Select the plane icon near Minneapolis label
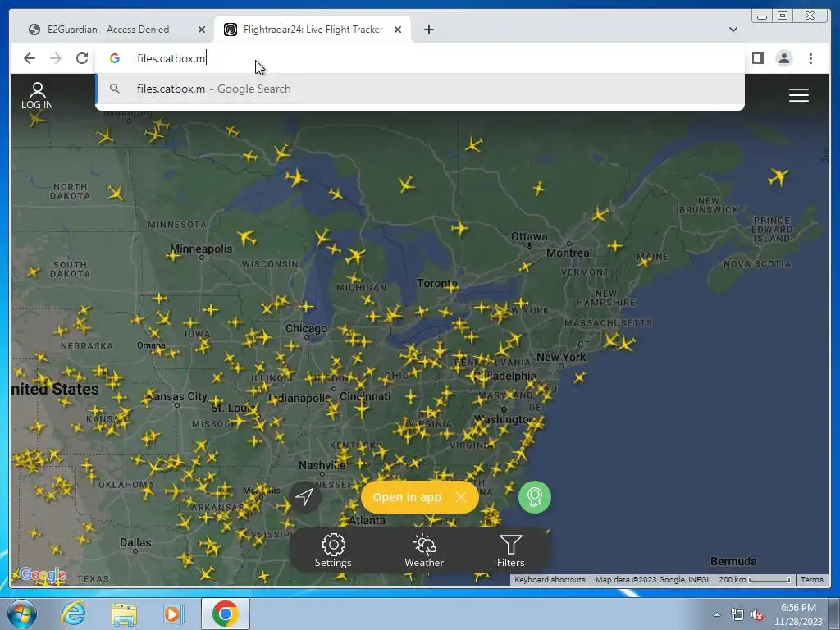Image resolution: width=840 pixels, height=630 pixels. click(x=174, y=257)
